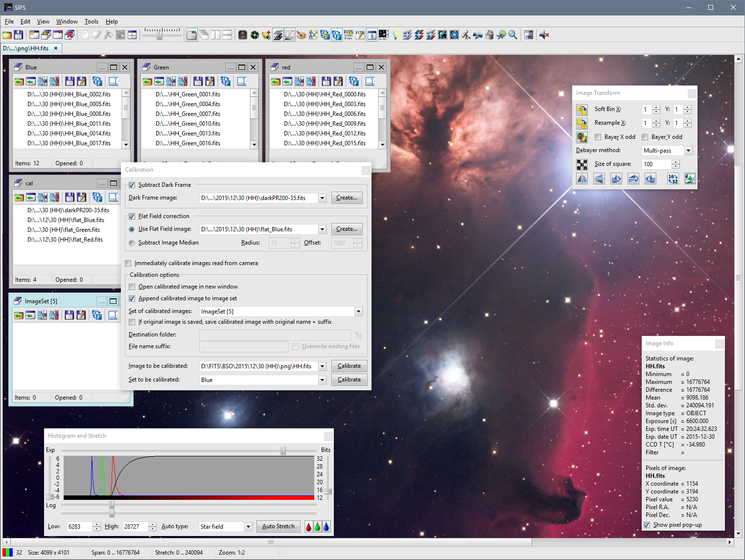745x560 pixels.
Task: Open the Tools menu
Action: [91, 22]
